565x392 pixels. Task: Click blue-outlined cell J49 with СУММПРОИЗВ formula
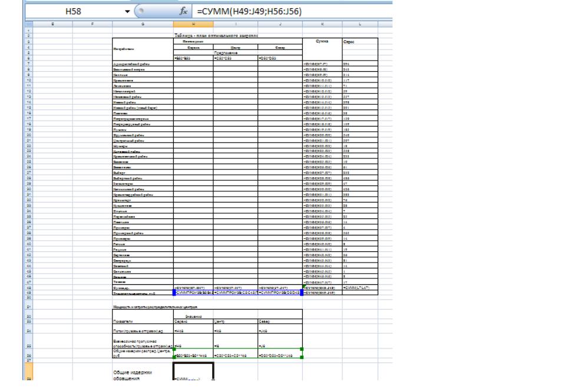click(x=280, y=293)
